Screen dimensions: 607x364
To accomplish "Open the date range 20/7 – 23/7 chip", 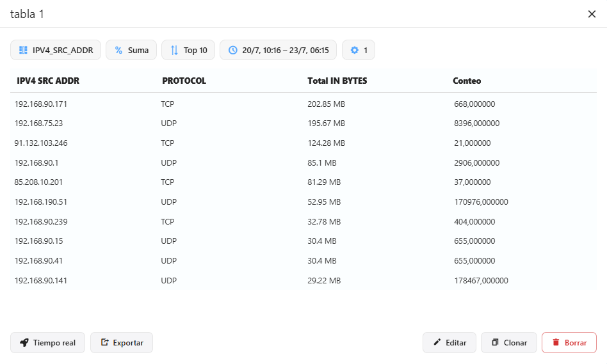I will click(x=278, y=50).
